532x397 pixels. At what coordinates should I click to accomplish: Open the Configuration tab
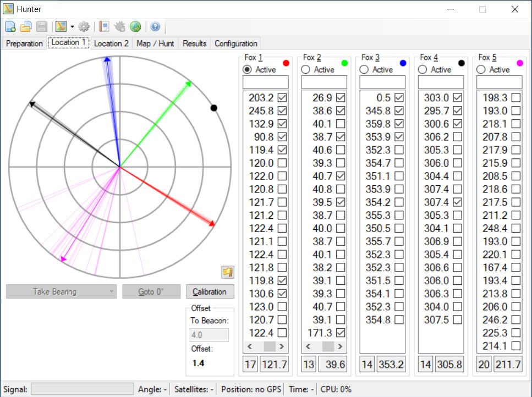[236, 43]
